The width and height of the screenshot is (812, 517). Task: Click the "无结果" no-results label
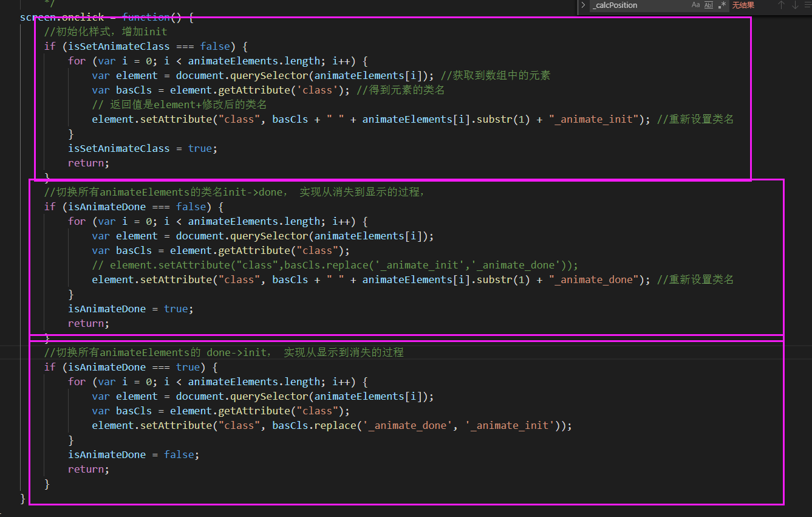743,5
